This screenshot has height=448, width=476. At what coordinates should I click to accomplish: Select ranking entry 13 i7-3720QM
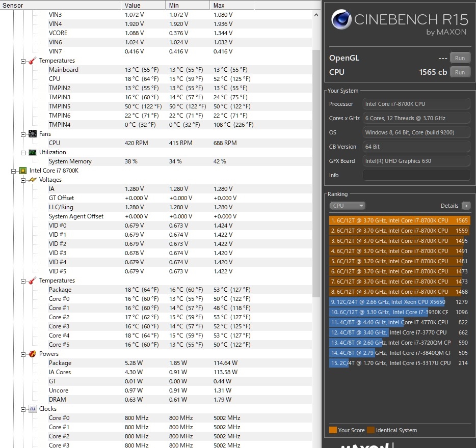tap(400, 343)
